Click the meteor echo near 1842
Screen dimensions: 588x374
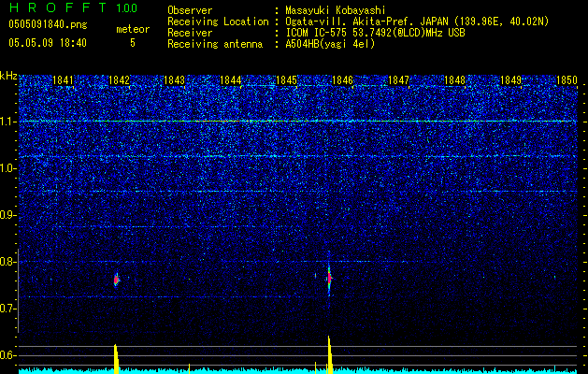coord(116,280)
